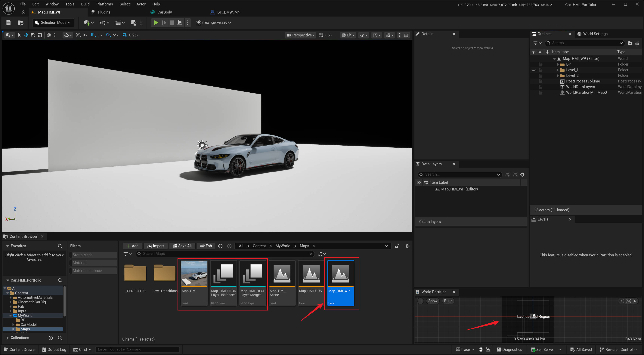The width and height of the screenshot is (644, 355).
Task: Select the Map_HMI level thumbnail
Action: [194, 273]
